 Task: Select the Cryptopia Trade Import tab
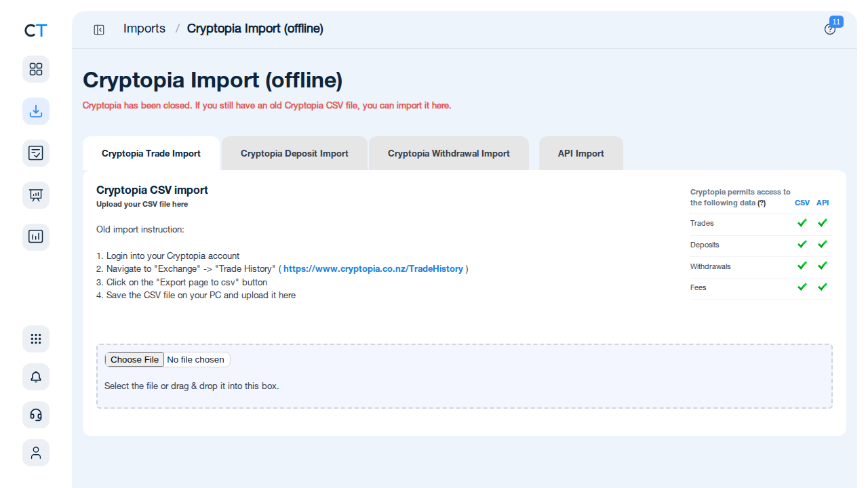(x=151, y=153)
